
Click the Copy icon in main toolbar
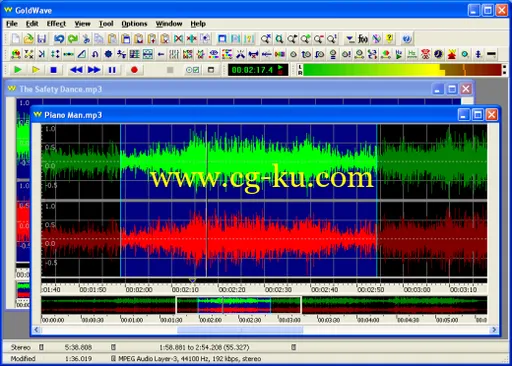click(x=99, y=39)
